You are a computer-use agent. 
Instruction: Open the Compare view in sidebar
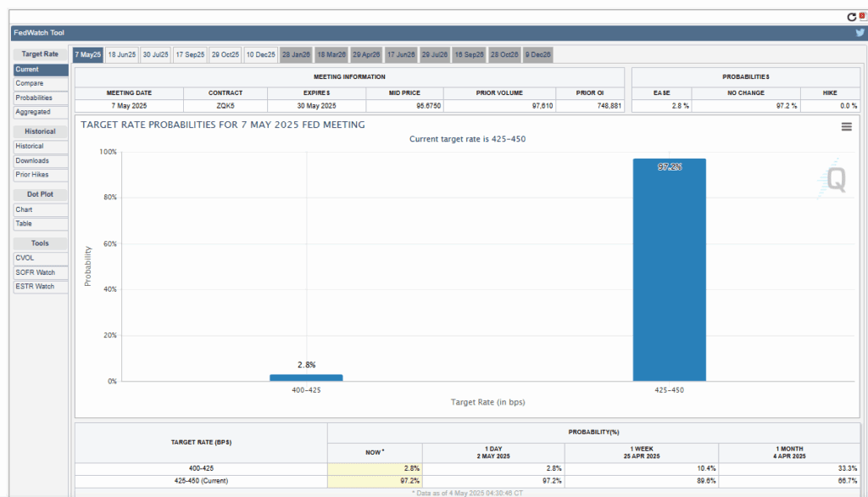(x=30, y=83)
